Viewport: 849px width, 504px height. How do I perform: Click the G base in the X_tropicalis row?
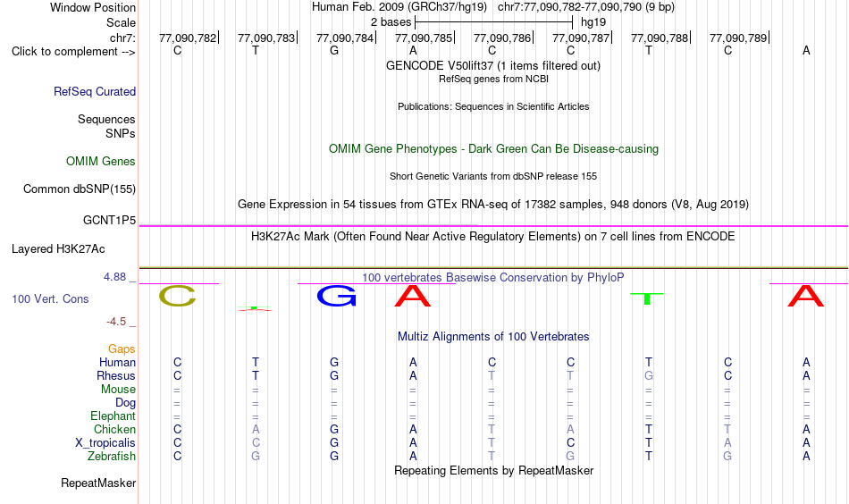[x=334, y=443]
